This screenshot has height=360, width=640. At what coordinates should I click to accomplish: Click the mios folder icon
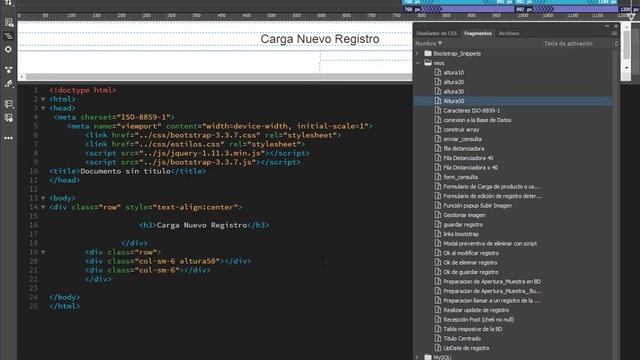[x=428, y=63]
